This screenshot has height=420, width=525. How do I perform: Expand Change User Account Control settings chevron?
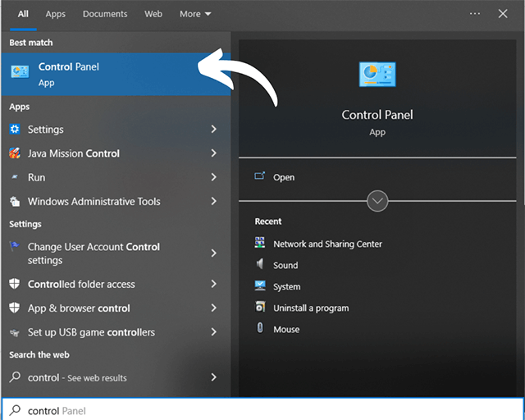[x=213, y=253]
